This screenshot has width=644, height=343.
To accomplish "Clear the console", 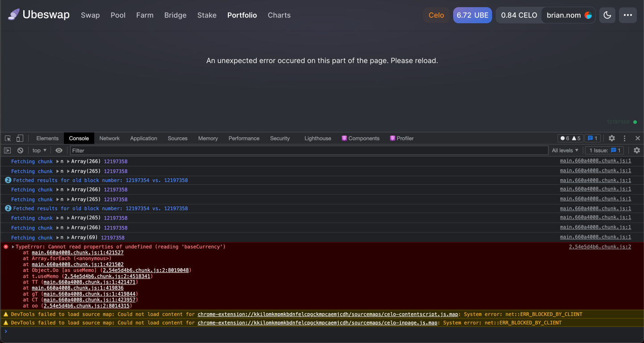I will pyautogui.click(x=20, y=150).
